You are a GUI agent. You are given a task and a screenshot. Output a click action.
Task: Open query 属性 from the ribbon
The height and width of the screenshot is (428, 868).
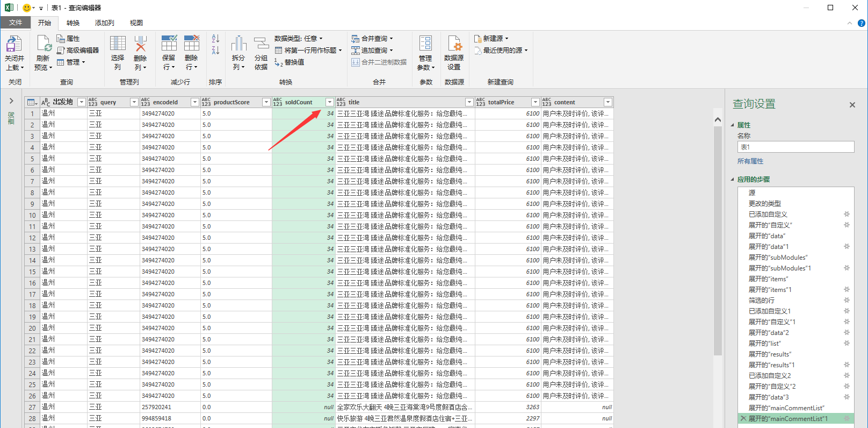68,39
